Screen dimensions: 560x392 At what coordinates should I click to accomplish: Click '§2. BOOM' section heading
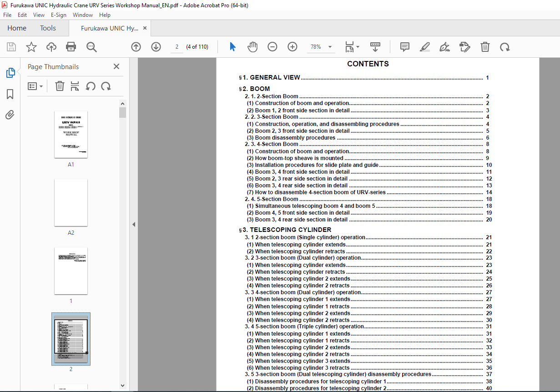[x=254, y=89]
